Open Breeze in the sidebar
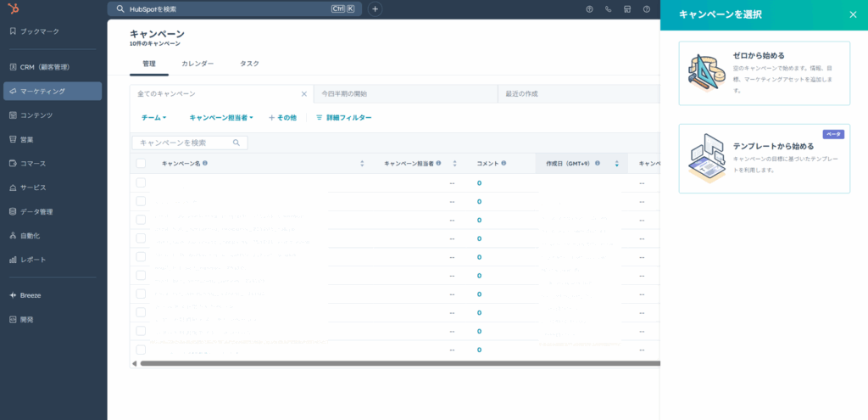 (31, 295)
